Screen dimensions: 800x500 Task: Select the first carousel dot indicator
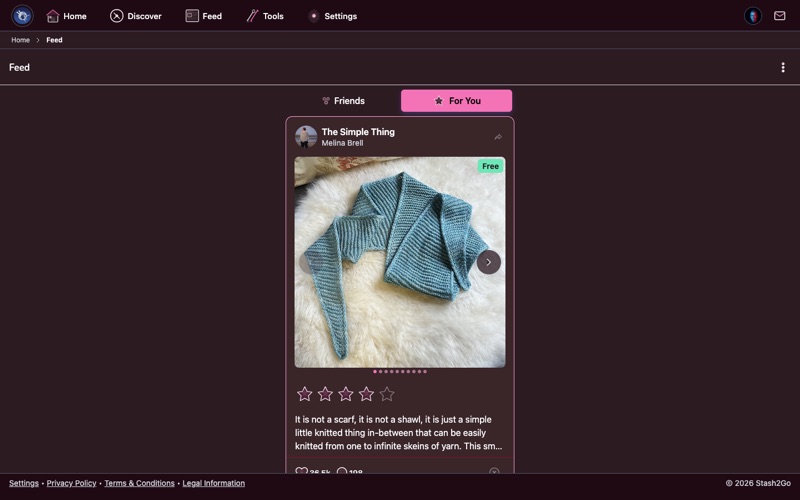tap(375, 371)
